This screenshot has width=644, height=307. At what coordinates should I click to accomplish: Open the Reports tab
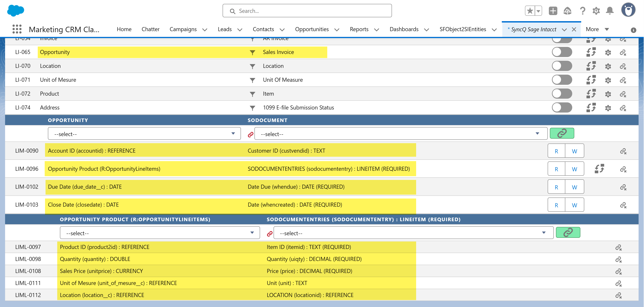pyautogui.click(x=359, y=29)
